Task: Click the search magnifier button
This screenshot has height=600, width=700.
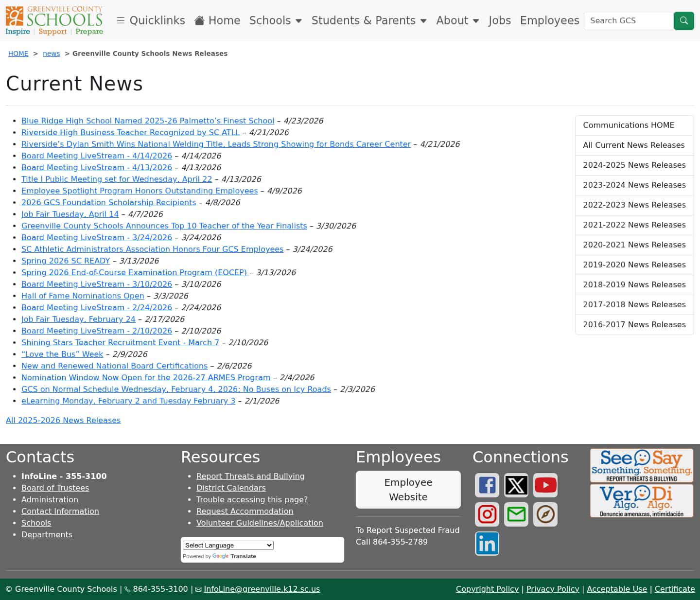Action: tap(683, 20)
